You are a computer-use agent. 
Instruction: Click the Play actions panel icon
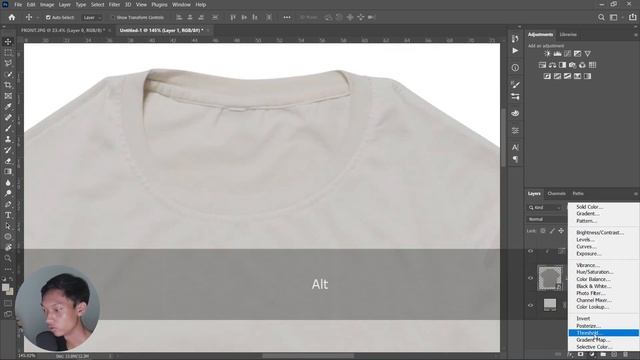pos(515,51)
